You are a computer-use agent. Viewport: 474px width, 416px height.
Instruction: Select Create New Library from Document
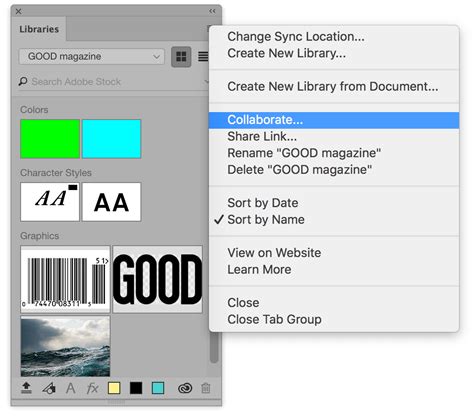pyautogui.click(x=333, y=87)
